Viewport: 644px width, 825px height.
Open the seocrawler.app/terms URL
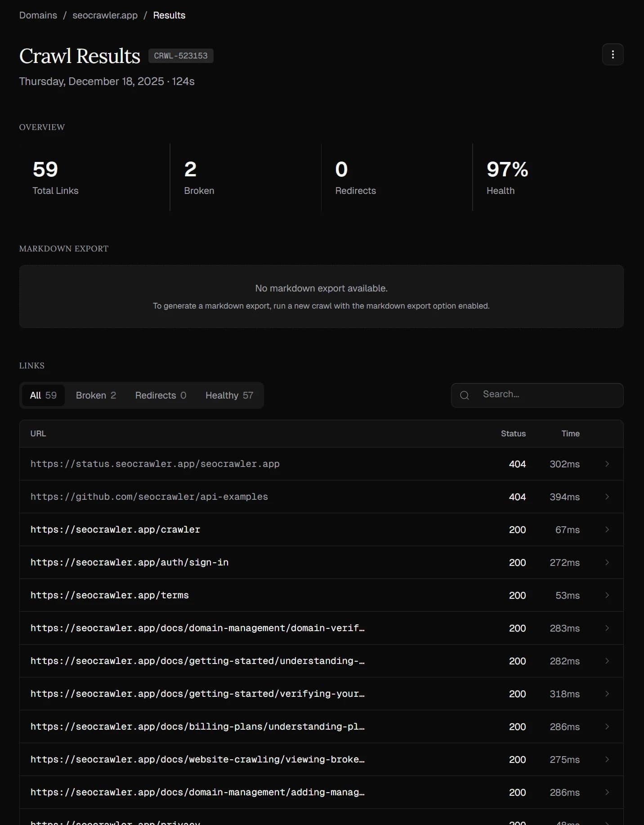109,595
